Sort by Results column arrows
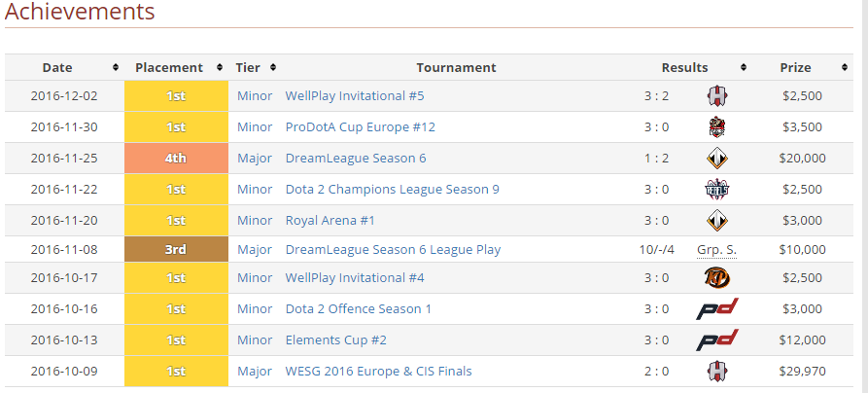Image resolution: width=868 pixels, height=393 pixels. (x=744, y=68)
